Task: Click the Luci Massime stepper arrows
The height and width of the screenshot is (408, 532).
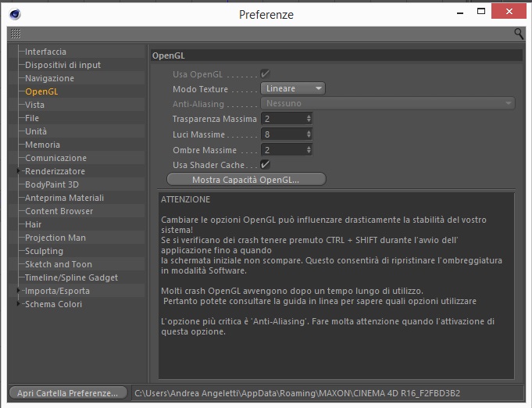Action: coord(309,134)
